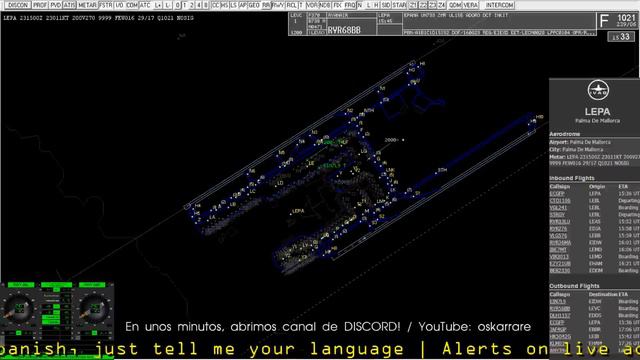
Task: Click the clock showing 33
Action: (621, 37)
